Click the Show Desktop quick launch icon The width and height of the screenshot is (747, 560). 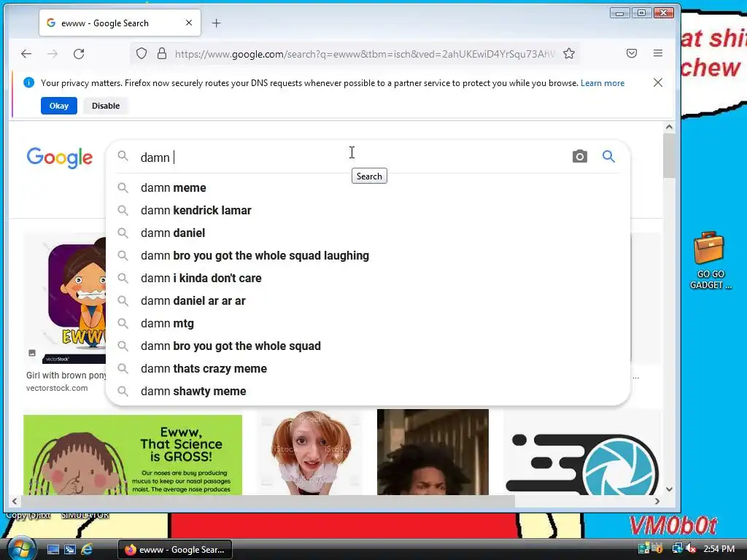[53, 550]
